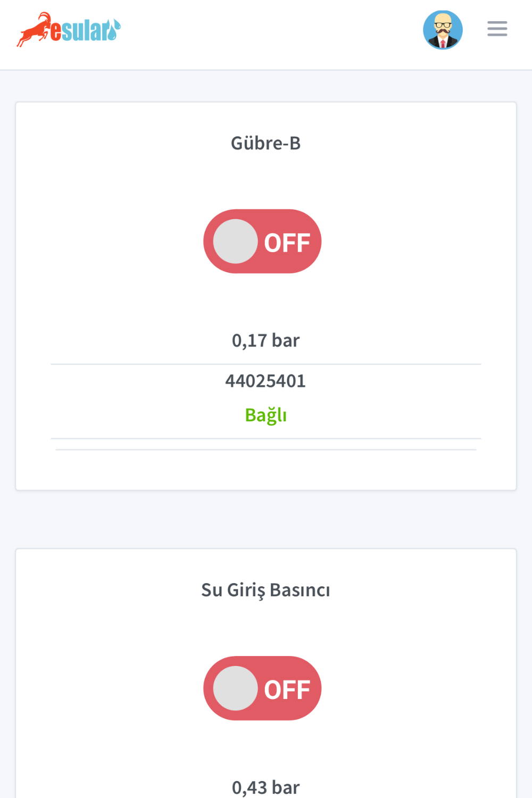The height and width of the screenshot is (798, 532).
Task: Click the grey knob on Su Giriş toggle
Action: [236, 688]
